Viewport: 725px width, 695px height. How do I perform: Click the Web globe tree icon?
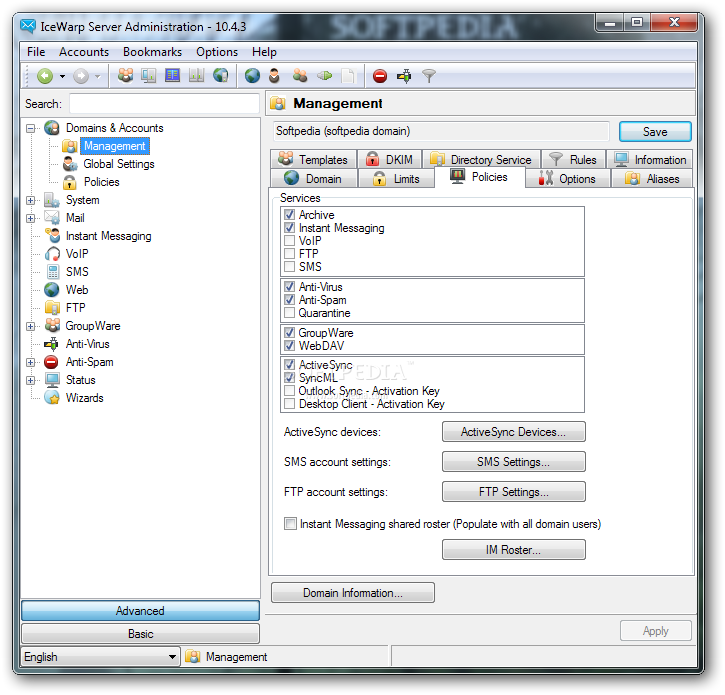(52, 290)
